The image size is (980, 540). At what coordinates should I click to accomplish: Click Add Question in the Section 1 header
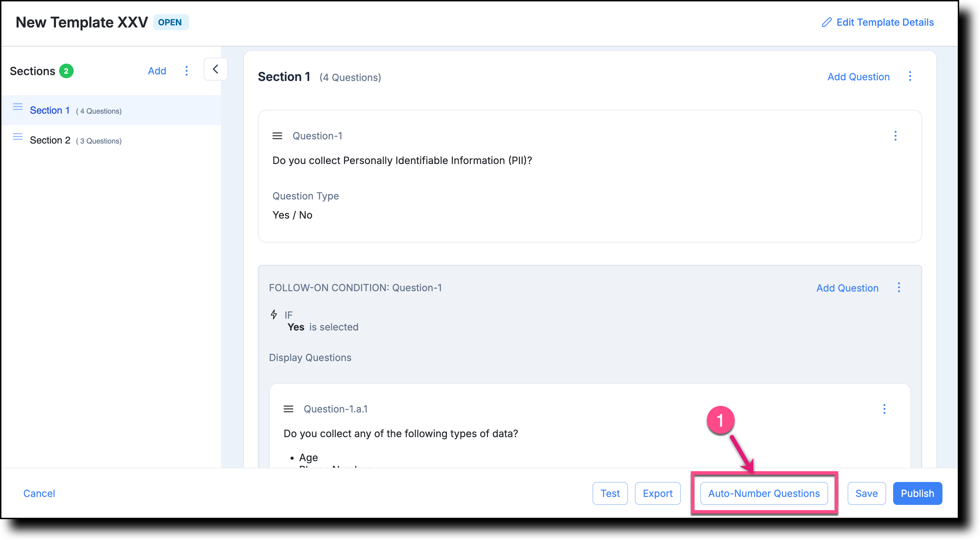click(858, 77)
